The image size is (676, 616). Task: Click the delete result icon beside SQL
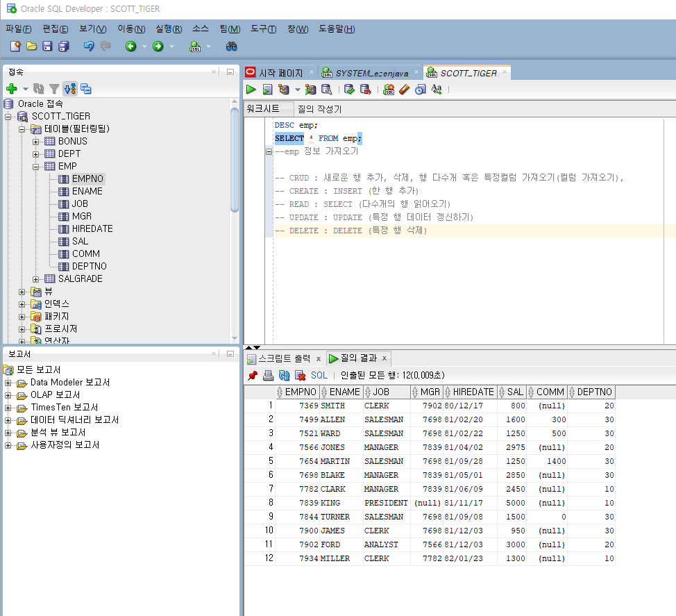(x=300, y=375)
